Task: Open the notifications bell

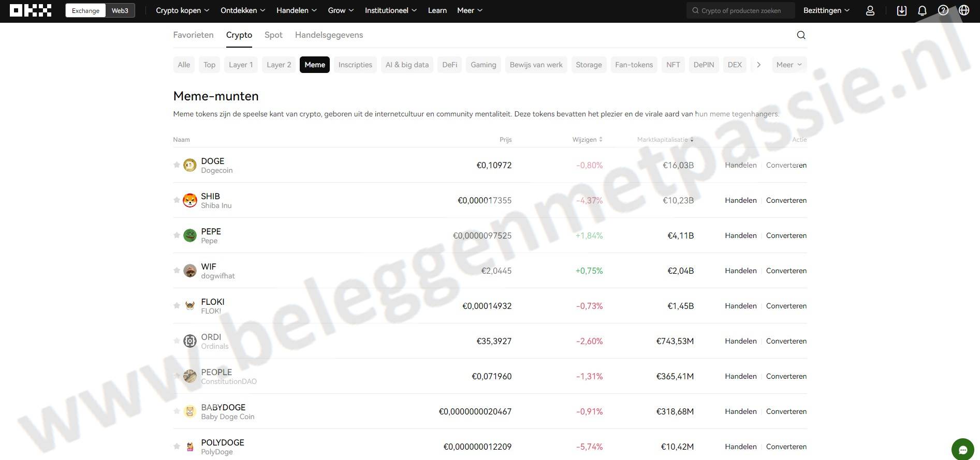Action: coord(922,10)
